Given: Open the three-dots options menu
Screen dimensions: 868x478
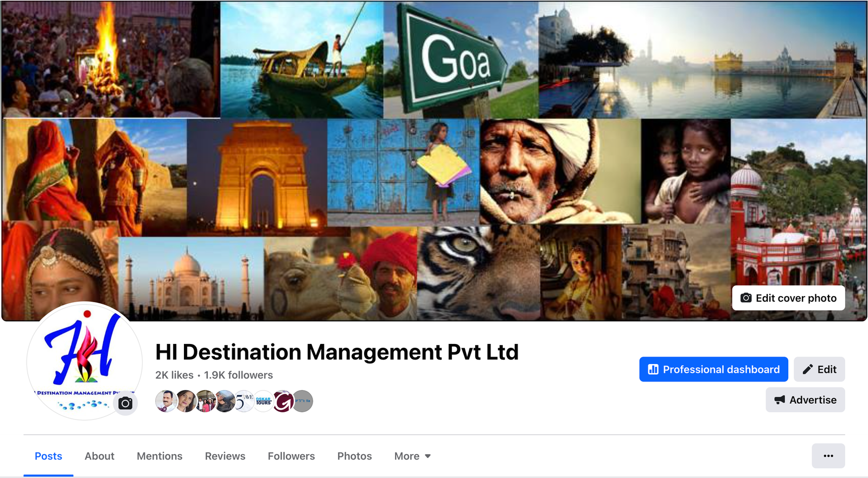Looking at the screenshot, I should click(828, 456).
